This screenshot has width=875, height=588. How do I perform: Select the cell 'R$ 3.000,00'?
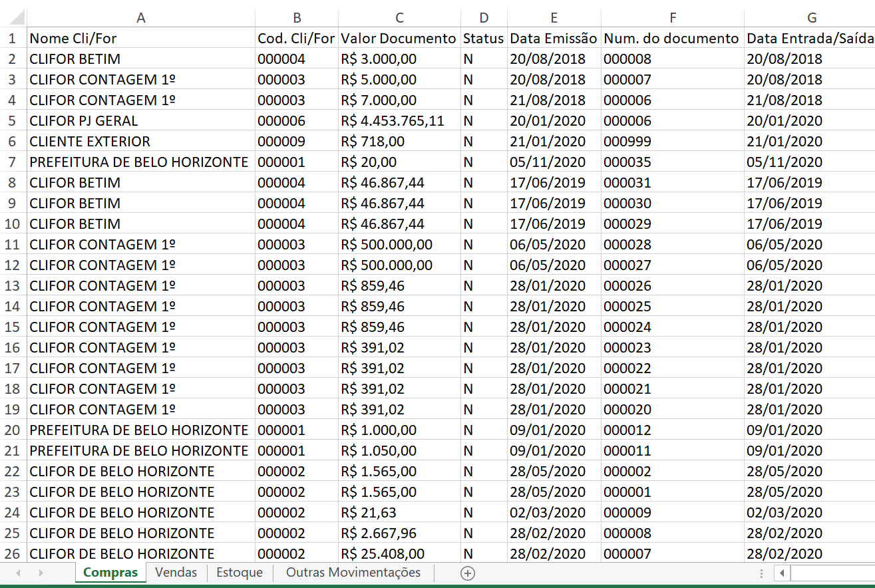(x=399, y=59)
